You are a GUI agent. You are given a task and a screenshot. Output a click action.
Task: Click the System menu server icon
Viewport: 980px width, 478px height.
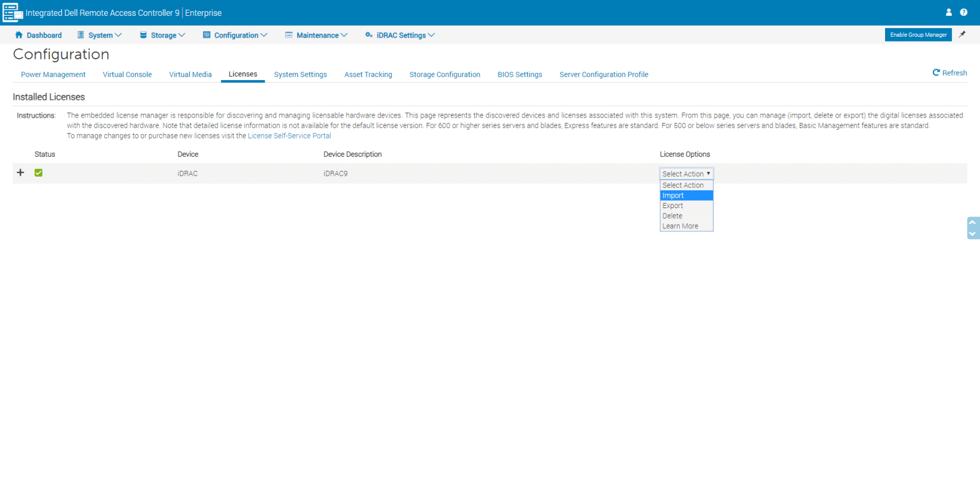pos(81,35)
